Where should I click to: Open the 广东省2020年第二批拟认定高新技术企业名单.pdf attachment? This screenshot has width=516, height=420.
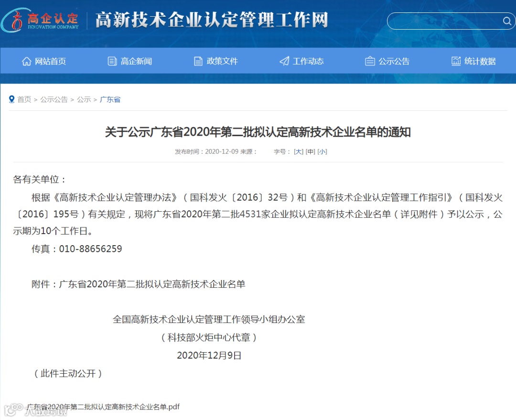(x=103, y=407)
